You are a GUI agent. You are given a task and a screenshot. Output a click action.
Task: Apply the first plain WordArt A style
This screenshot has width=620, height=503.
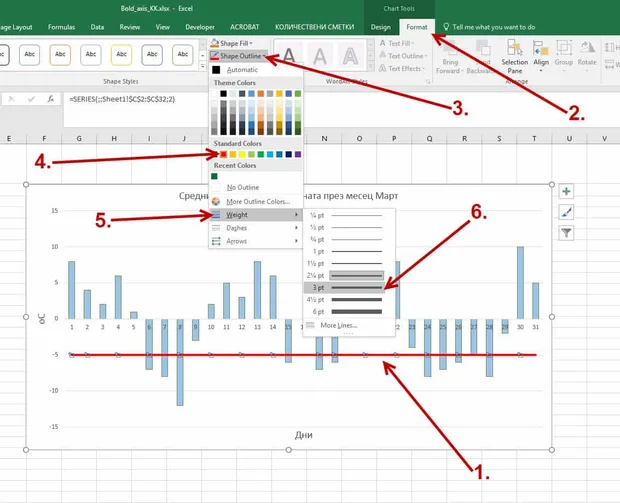[289, 55]
